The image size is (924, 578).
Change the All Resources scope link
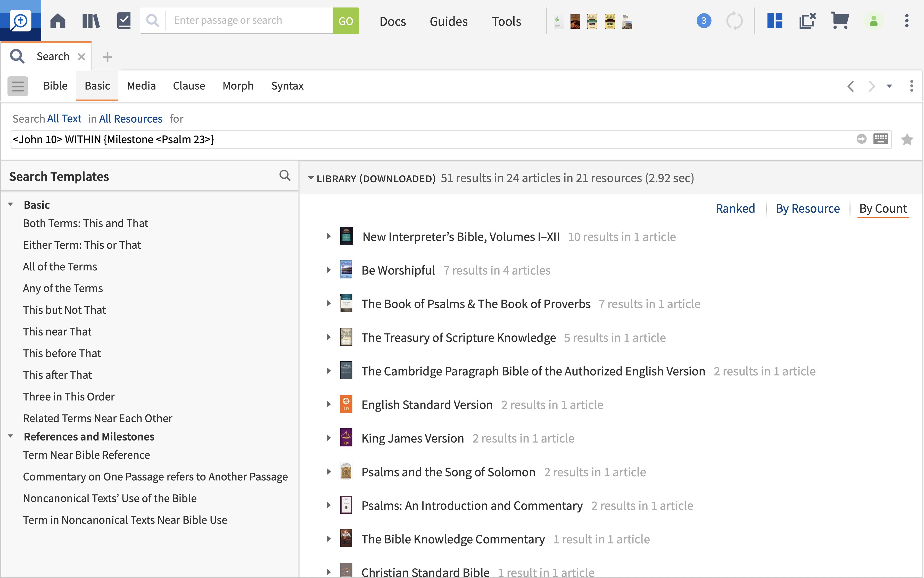[130, 119]
